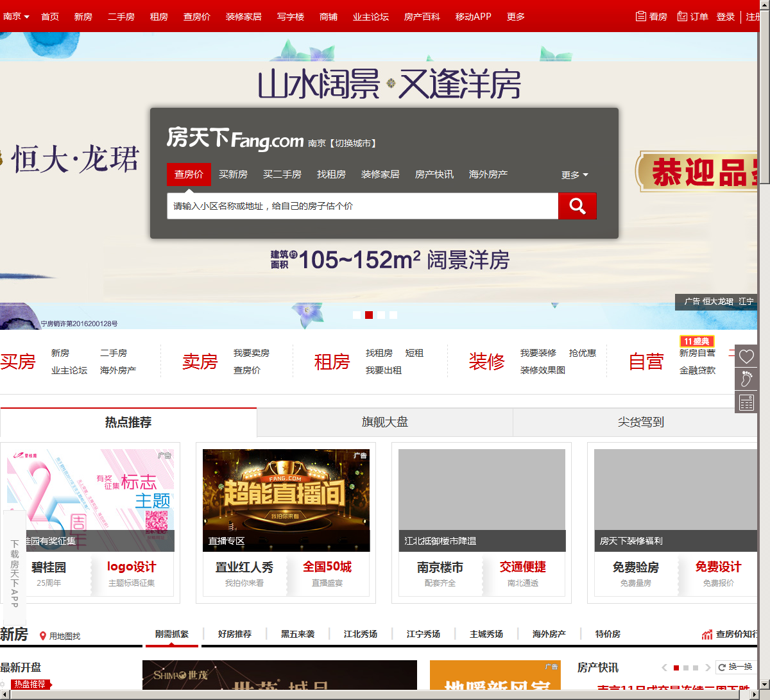Open the footprint history sidebar icon
The image size is (770, 700).
click(746, 379)
